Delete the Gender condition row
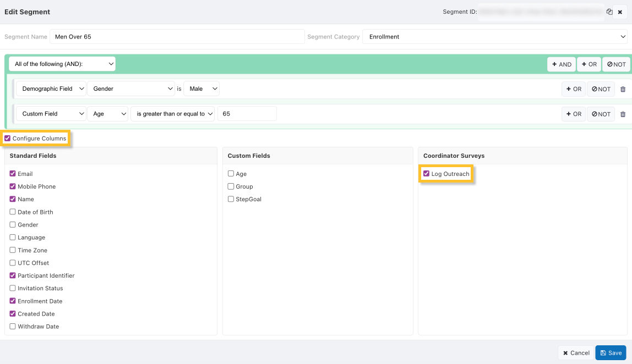The width and height of the screenshot is (632, 364). tap(623, 89)
